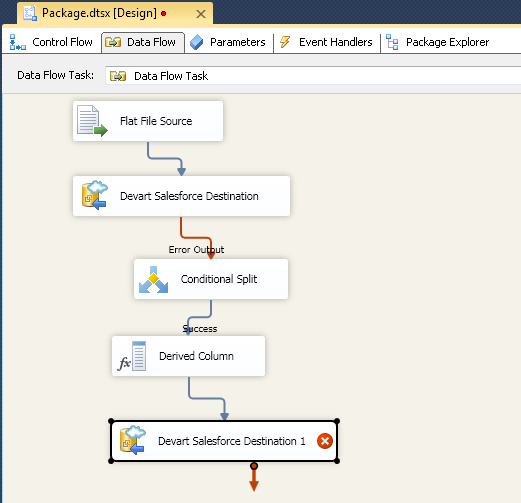Click the Flat File Source document icon

tap(92, 121)
